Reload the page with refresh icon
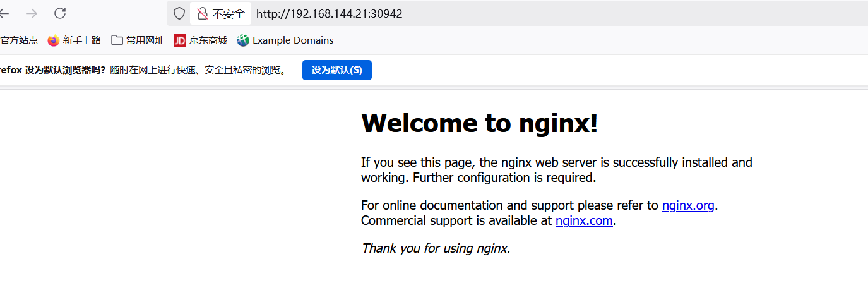The height and width of the screenshot is (302, 868). click(x=60, y=13)
